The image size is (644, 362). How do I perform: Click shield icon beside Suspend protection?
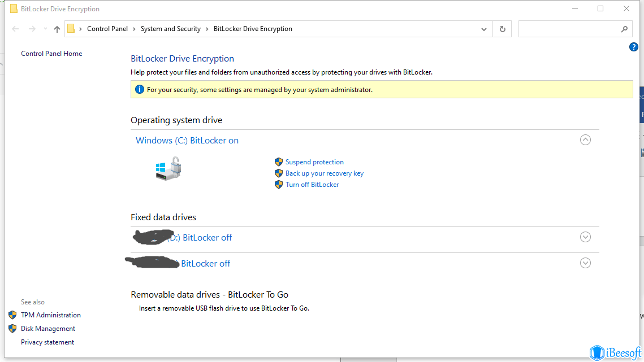279,162
